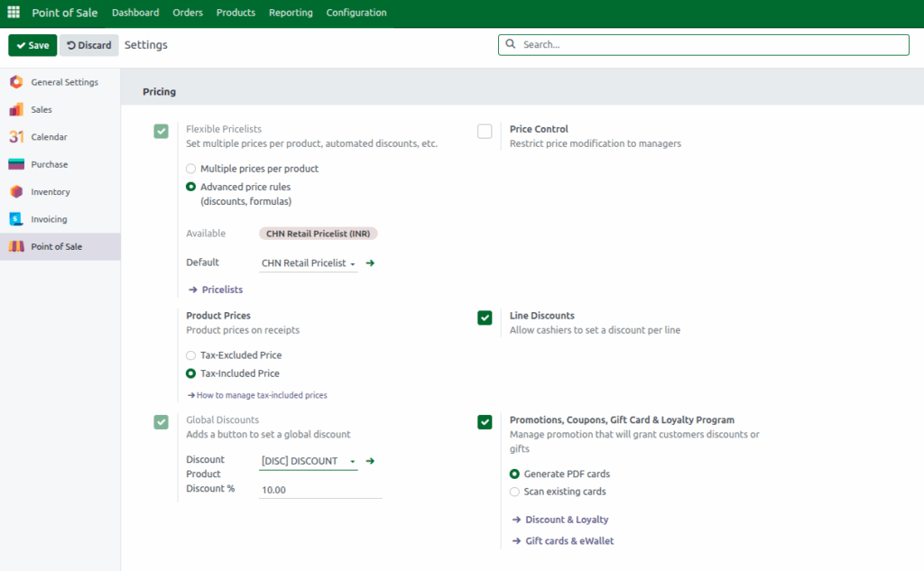Open the apps grid menu
The height and width of the screenshot is (571, 924).
12,12
